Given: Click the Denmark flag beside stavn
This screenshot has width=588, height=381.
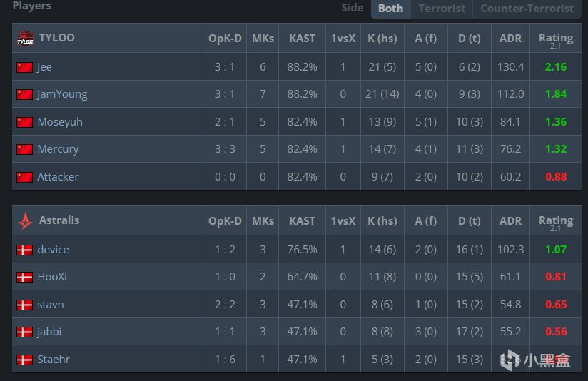Looking at the screenshot, I should pyautogui.click(x=25, y=305).
